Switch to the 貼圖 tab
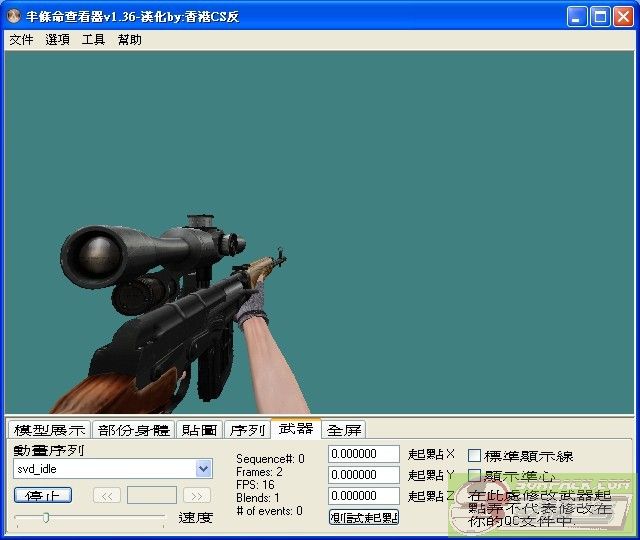This screenshot has height=540, width=640. pyautogui.click(x=199, y=430)
